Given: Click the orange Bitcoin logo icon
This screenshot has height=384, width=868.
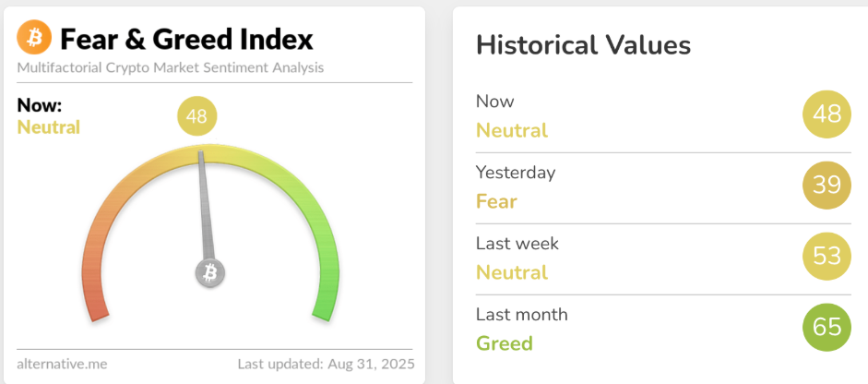Looking at the screenshot, I should pyautogui.click(x=35, y=38).
